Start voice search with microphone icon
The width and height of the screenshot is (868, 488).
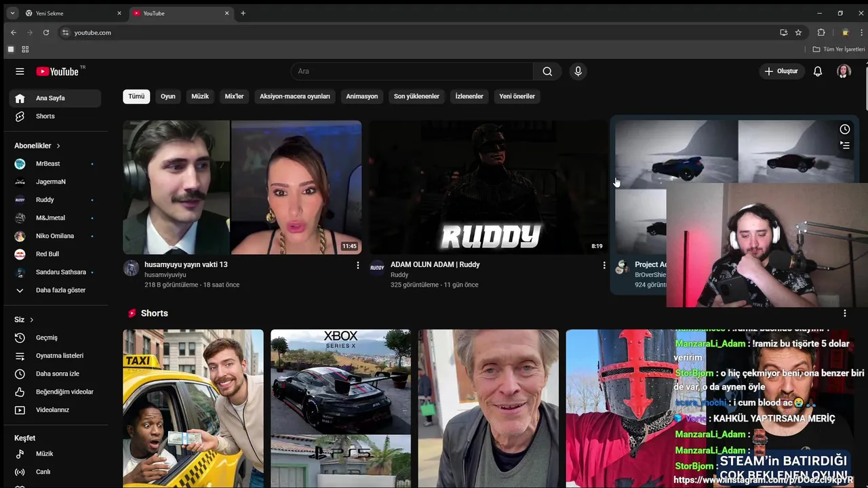click(x=578, y=71)
